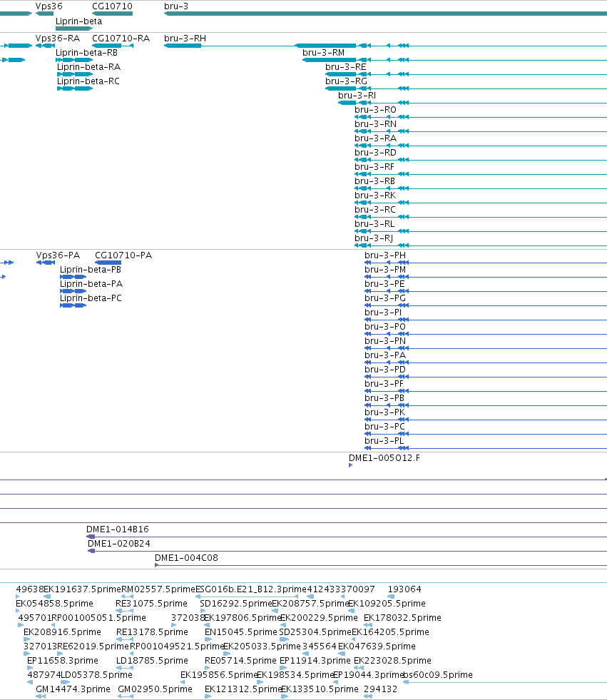Click the 294132 EST label

point(381,689)
